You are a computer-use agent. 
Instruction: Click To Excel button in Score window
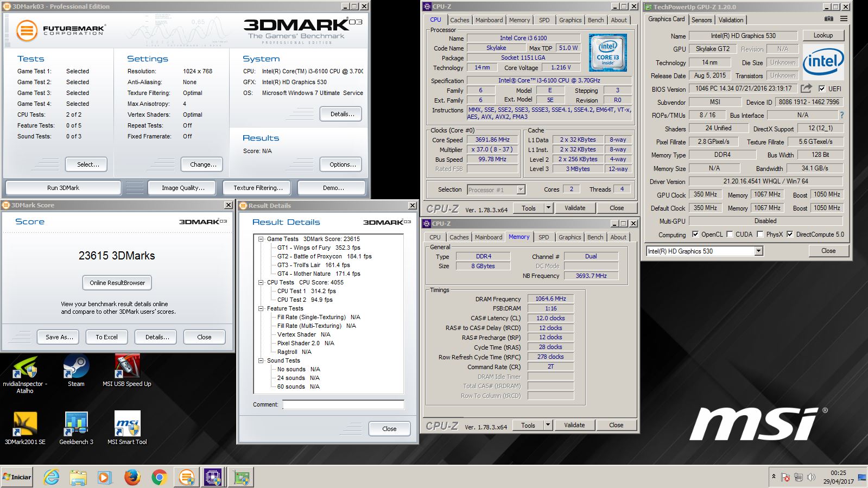tap(106, 337)
